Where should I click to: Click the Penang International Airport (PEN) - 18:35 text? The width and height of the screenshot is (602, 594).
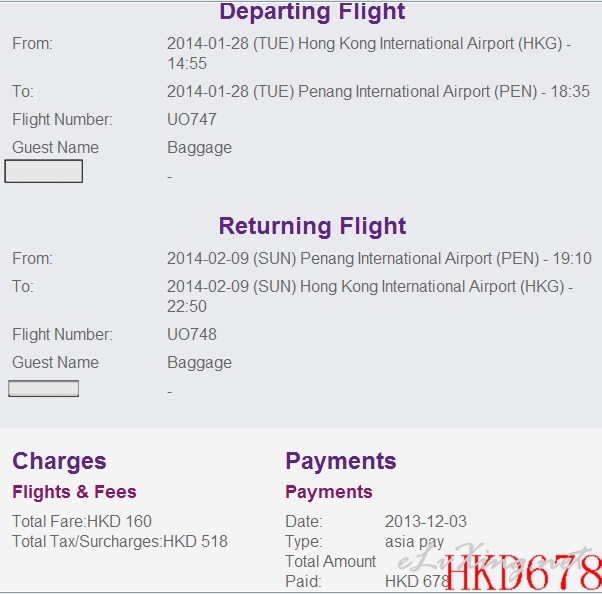[x=444, y=92]
